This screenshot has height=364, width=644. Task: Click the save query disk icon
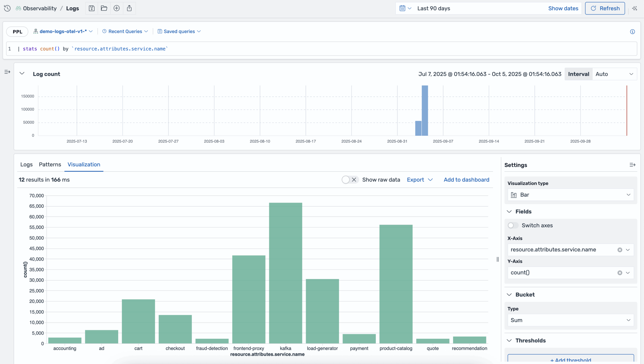(x=92, y=8)
